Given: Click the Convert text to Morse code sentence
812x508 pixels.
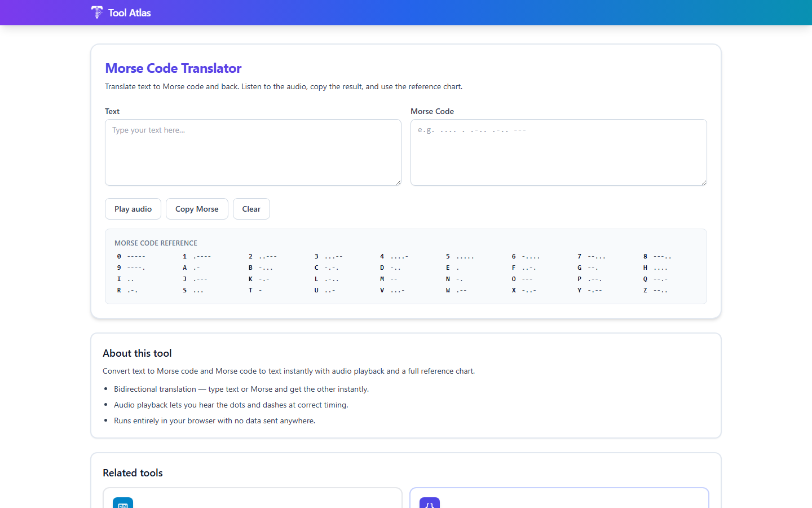Looking at the screenshot, I should pos(289,371).
